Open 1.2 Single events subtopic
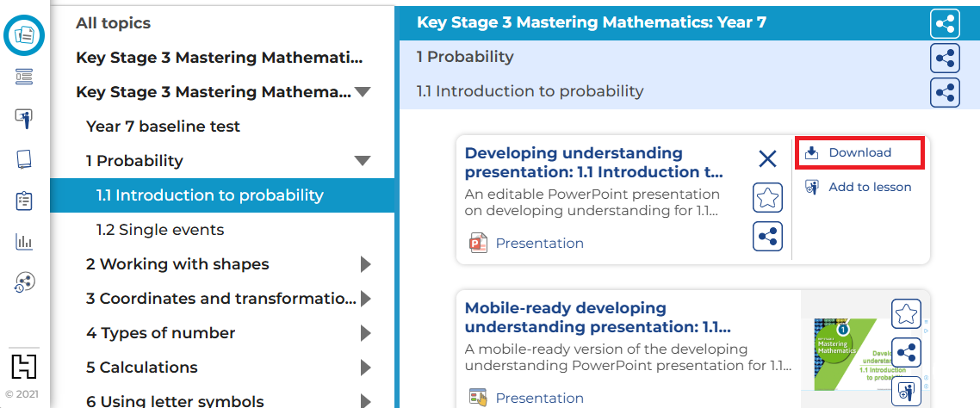This screenshot has height=408, width=980. pyautogui.click(x=160, y=230)
